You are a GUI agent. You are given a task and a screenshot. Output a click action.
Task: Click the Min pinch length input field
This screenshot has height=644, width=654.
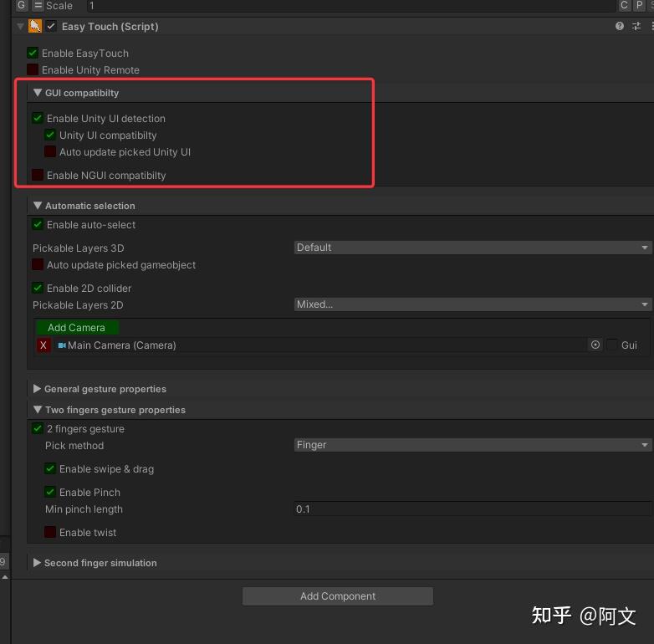point(473,509)
